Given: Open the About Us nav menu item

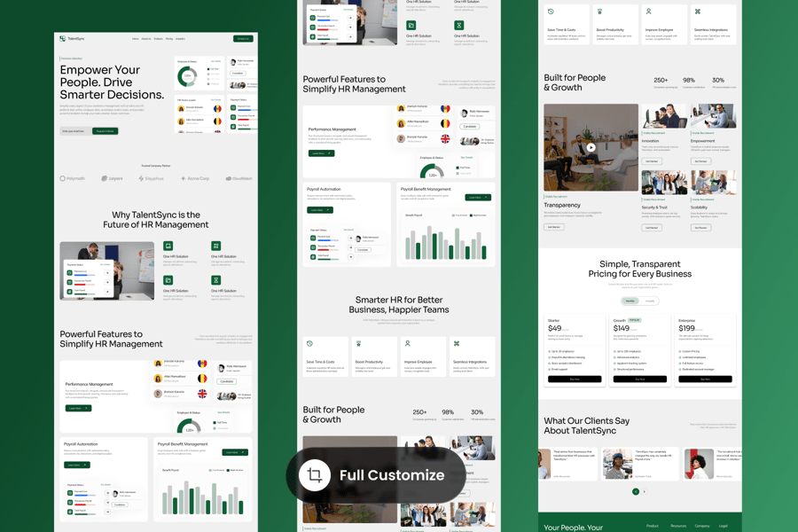Looking at the screenshot, I should [x=146, y=39].
